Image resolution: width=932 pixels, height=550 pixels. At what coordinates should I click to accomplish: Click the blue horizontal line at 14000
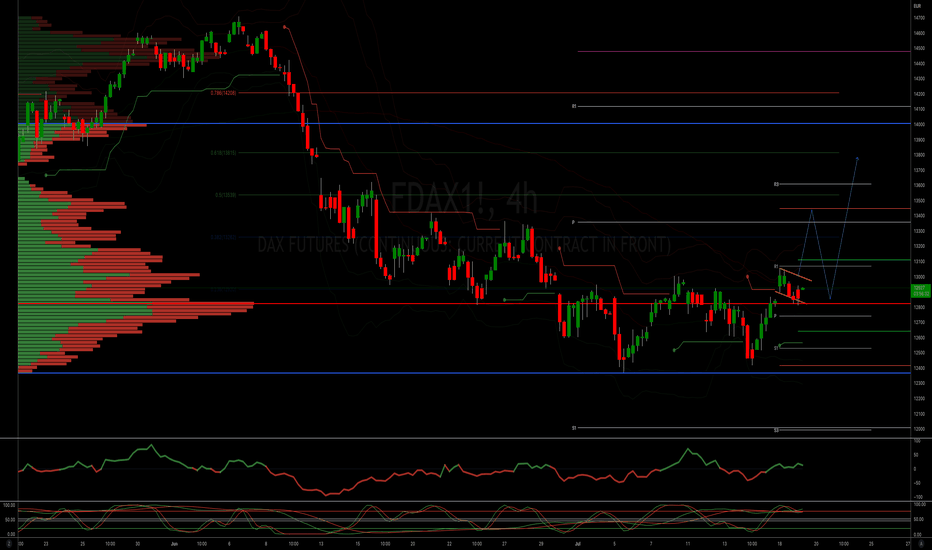click(x=464, y=124)
